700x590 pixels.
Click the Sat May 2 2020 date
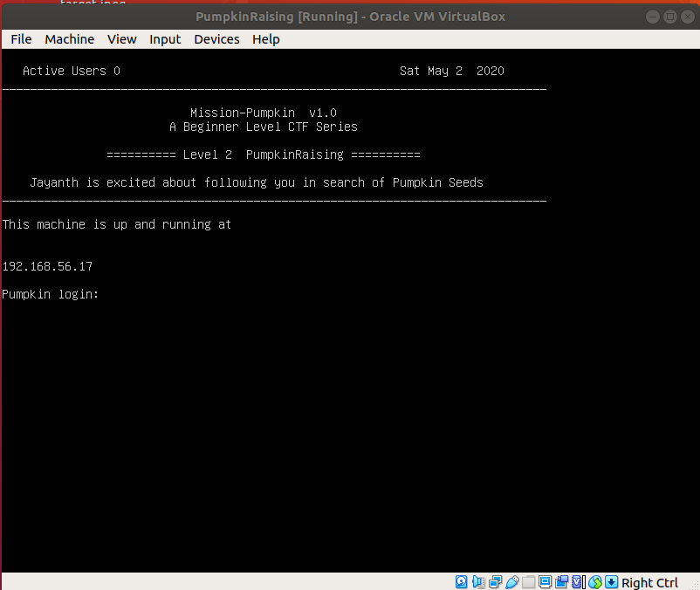click(x=452, y=71)
